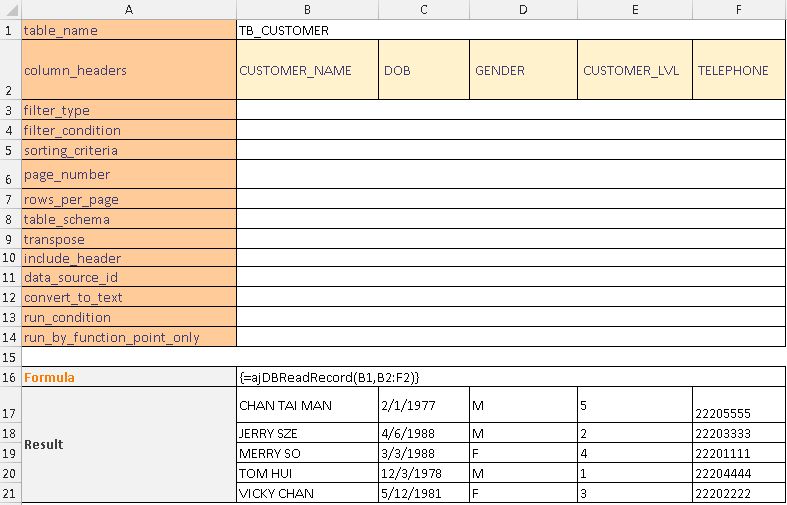The width and height of the screenshot is (787, 505).
Task: Select the date cell 12/3/1978
Action: click(x=423, y=473)
